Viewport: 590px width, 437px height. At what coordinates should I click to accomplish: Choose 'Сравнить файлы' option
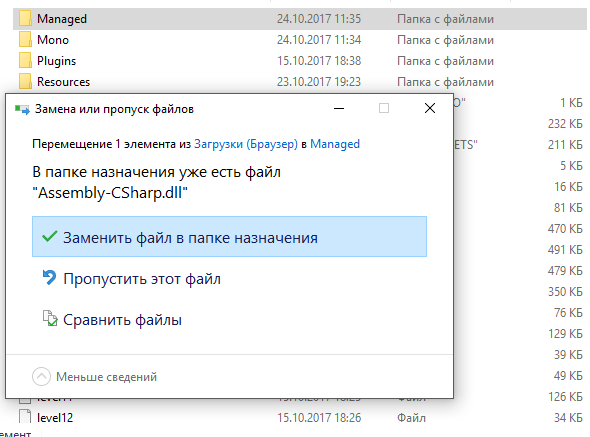click(122, 320)
